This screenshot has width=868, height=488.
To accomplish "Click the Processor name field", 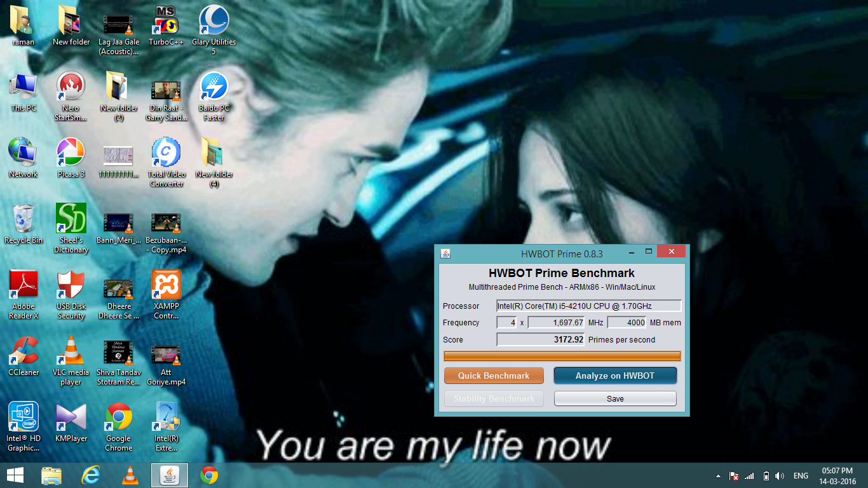I will tap(589, 306).
